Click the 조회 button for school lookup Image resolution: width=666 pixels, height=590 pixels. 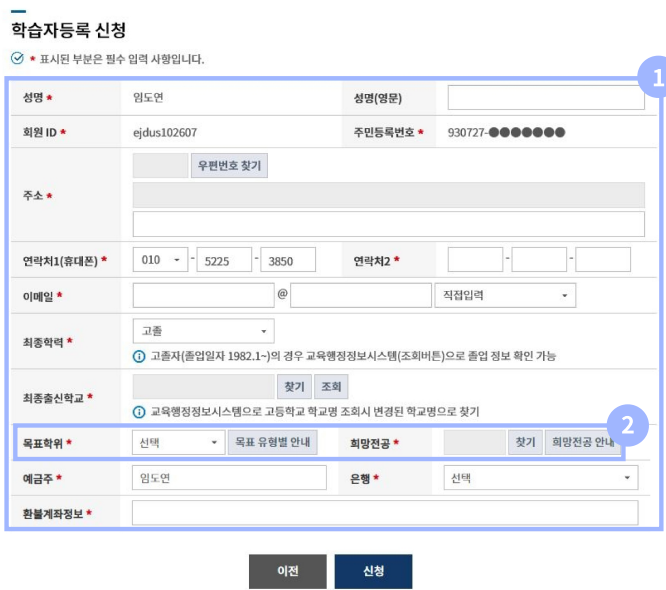click(x=329, y=386)
